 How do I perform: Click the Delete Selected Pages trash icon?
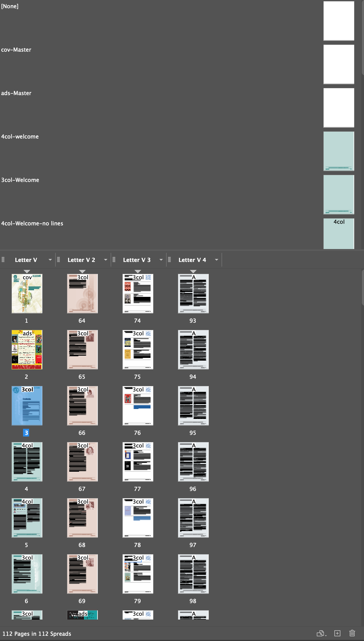click(x=352, y=633)
